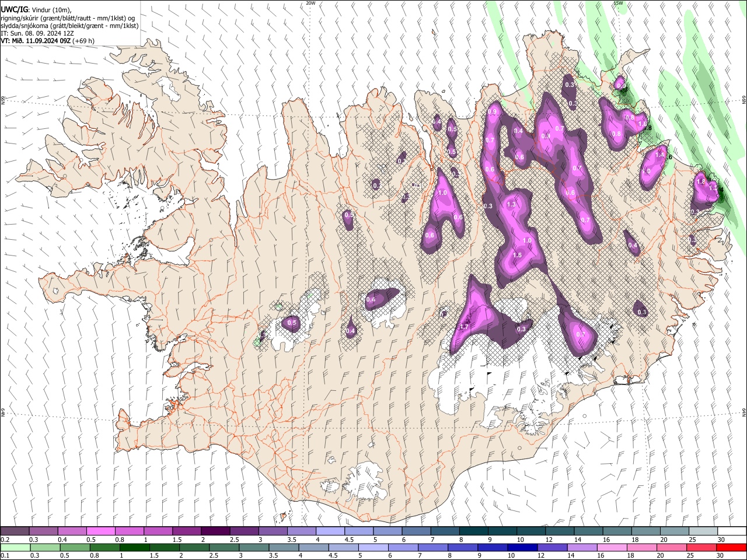This screenshot has height=560, width=747.
Task: Click the '15W' longitude label at the top
Action: 617,3
